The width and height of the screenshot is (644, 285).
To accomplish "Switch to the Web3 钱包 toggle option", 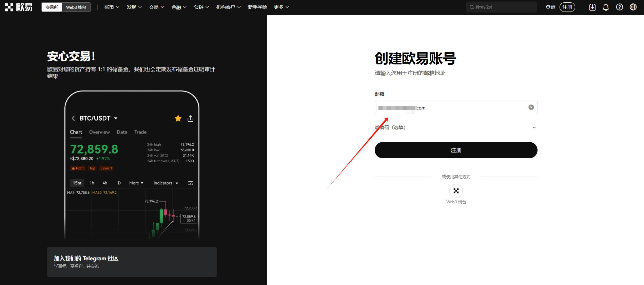I will (x=76, y=7).
